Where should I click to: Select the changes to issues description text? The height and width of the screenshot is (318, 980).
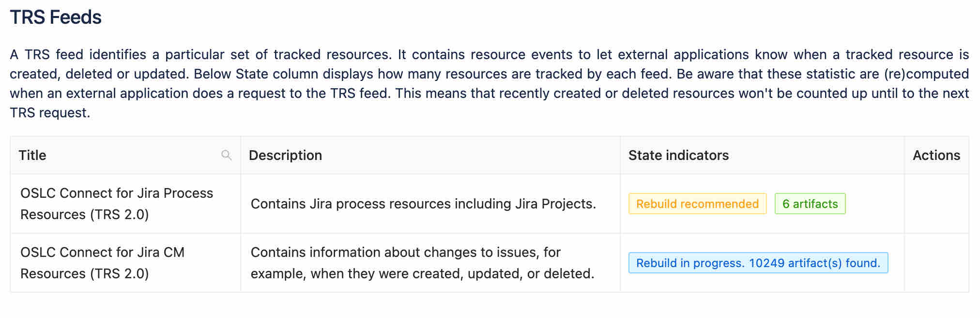pyautogui.click(x=422, y=263)
